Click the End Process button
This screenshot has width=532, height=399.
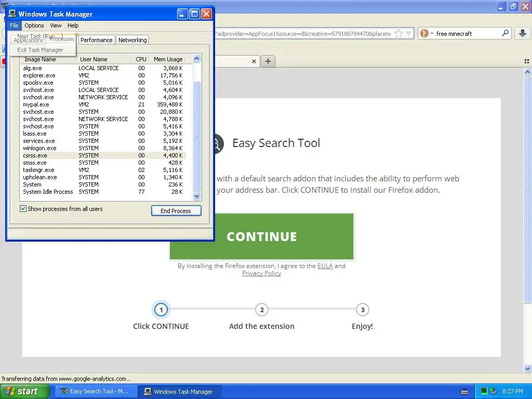tap(176, 211)
